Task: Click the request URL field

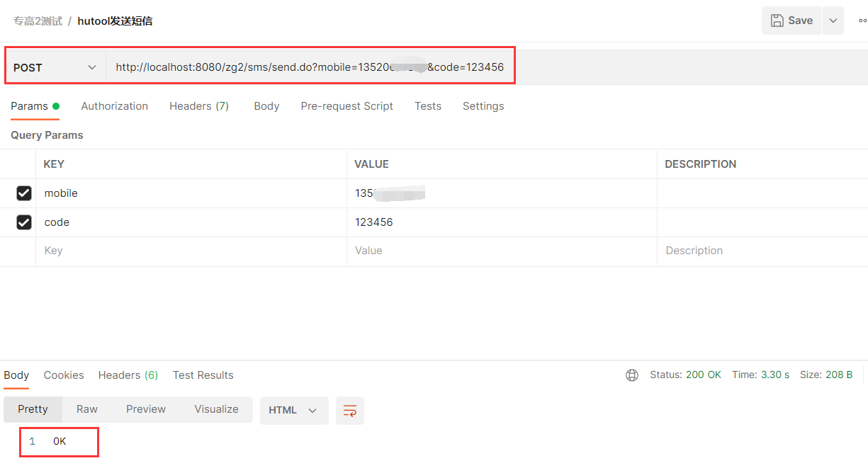Action: click(310, 67)
